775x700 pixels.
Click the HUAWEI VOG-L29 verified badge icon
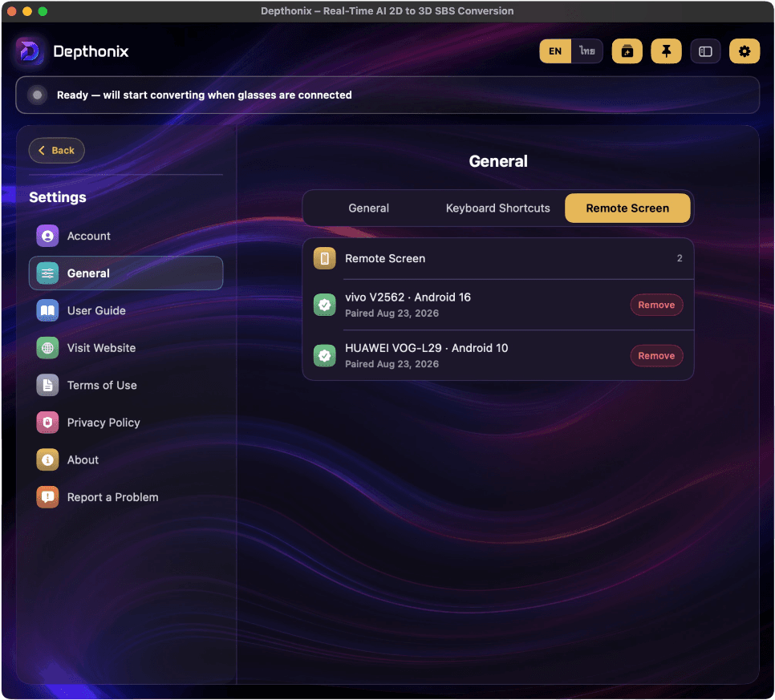coord(325,356)
